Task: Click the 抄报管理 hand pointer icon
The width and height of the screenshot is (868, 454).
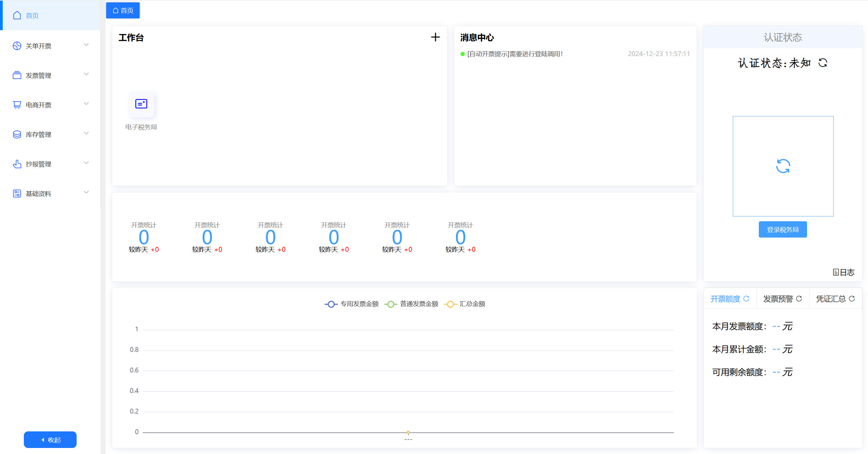Action: [17, 164]
